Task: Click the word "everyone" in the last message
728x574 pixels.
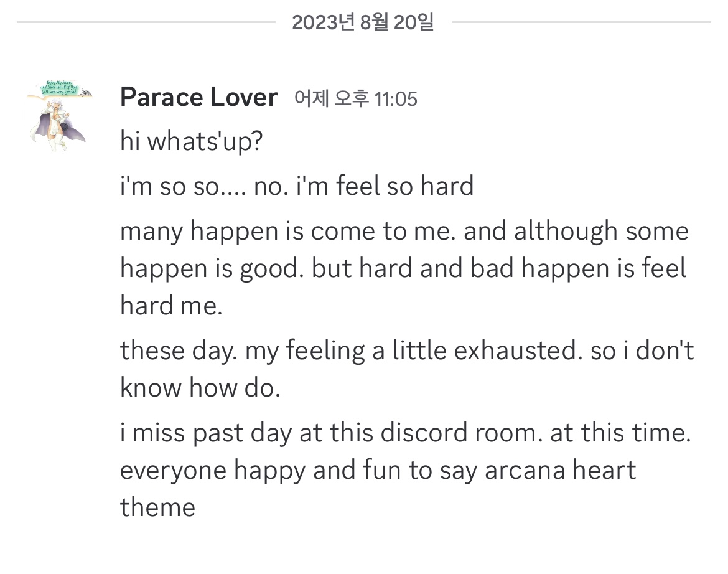Action: pos(174,470)
